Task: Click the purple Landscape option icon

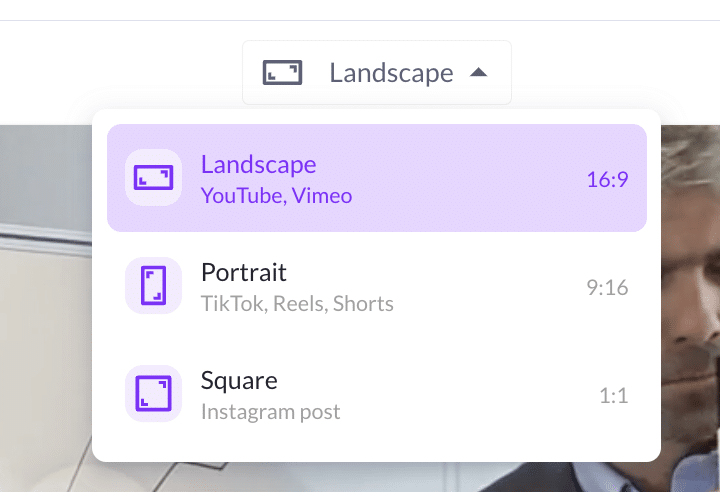Action: 153,178
